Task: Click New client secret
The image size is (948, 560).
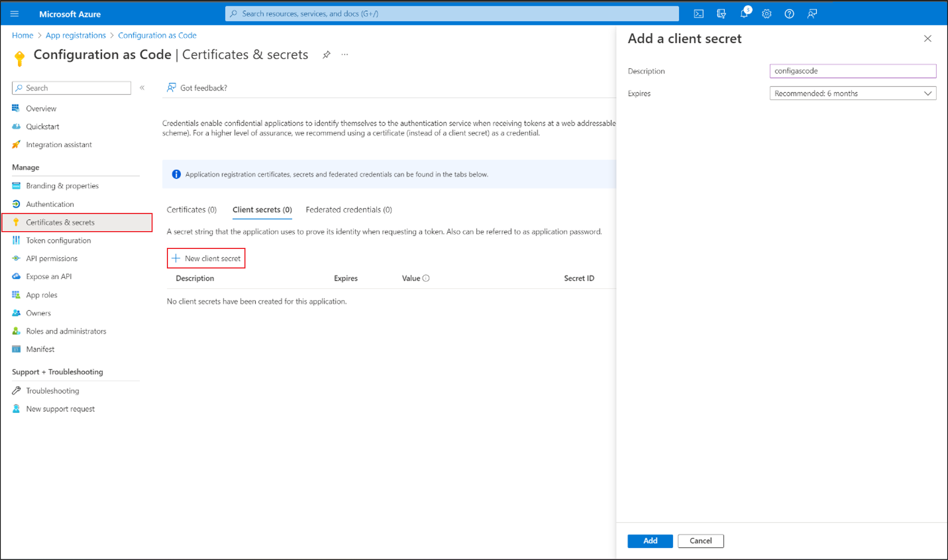Action: pyautogui.click(x=206, y=258)
